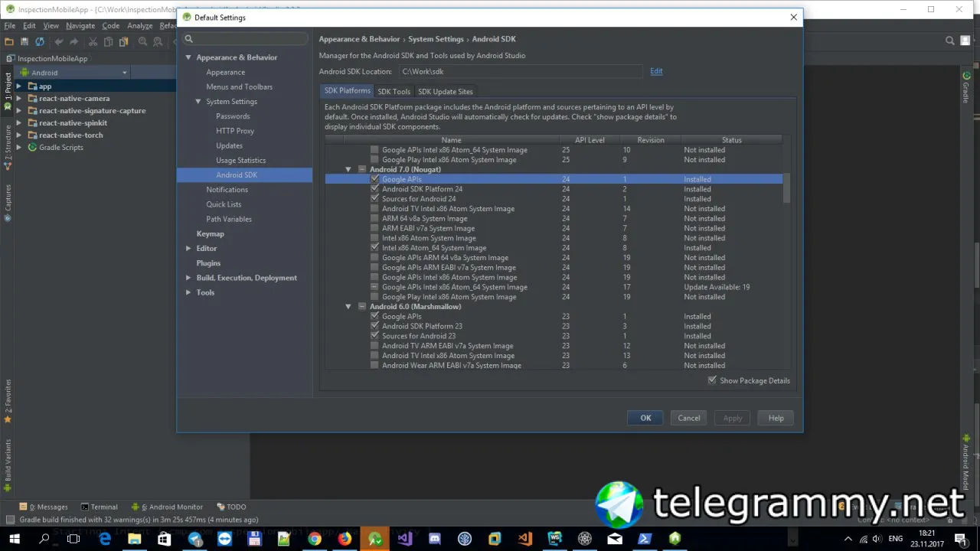Image resolution: width=980 pixels, height=551 pixels.
Task: Open the TODO tool window
Action: point(231,507)
